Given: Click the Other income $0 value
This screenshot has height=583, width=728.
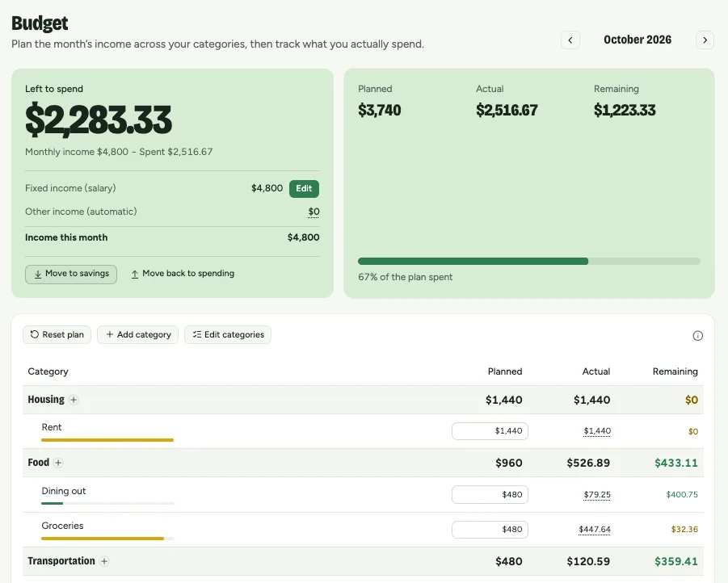Looking at the screenshot, I should click(314, 212).
